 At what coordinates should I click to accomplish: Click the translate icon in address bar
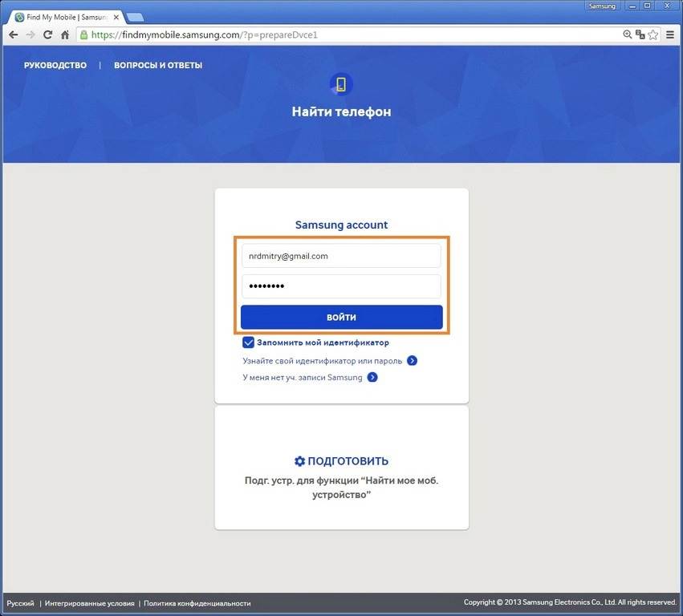point(640,35)
